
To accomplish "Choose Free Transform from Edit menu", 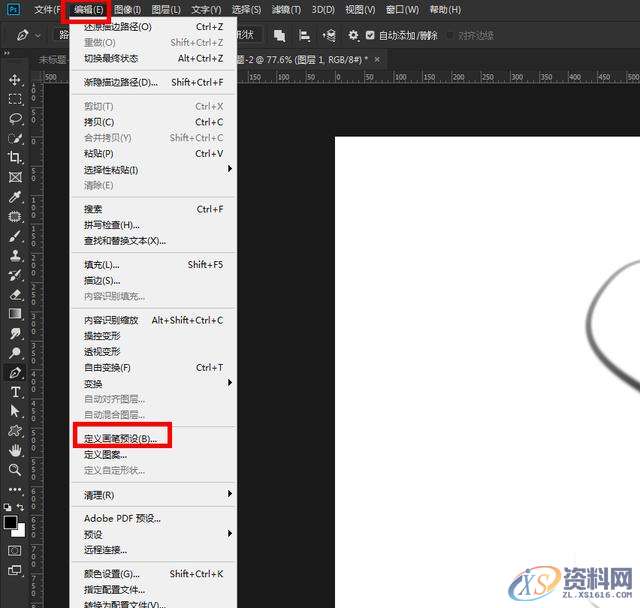I will coord(153,368).
